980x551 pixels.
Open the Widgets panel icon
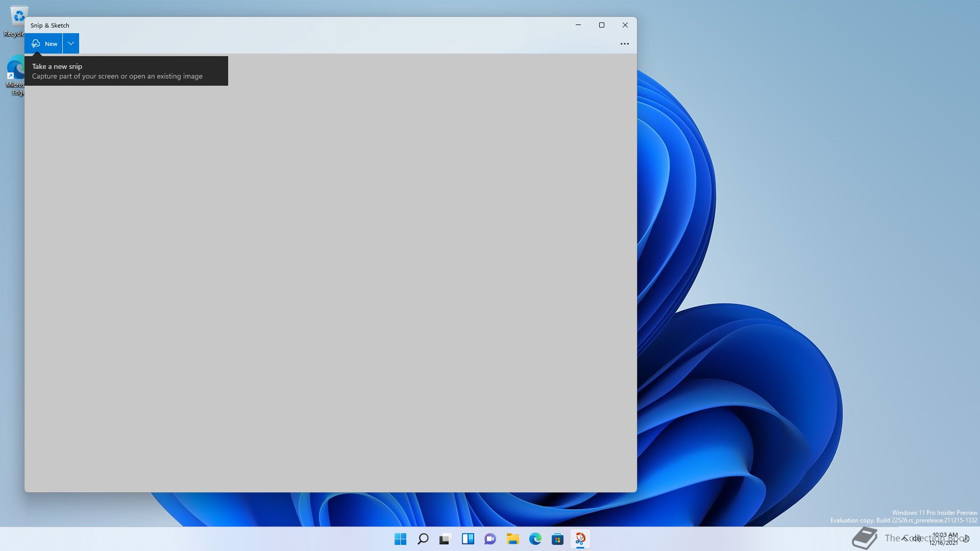pyautogui.click(x=468, y=539)
